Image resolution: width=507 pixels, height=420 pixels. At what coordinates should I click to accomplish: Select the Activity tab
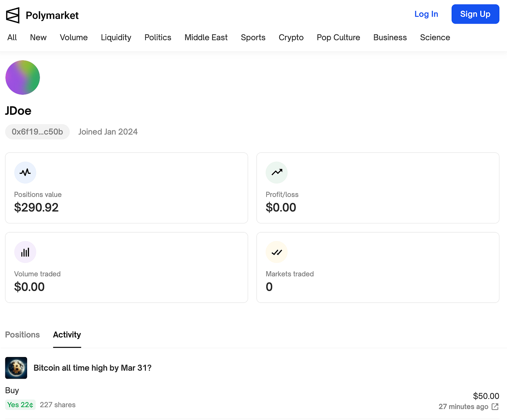(x=67, y=335)
